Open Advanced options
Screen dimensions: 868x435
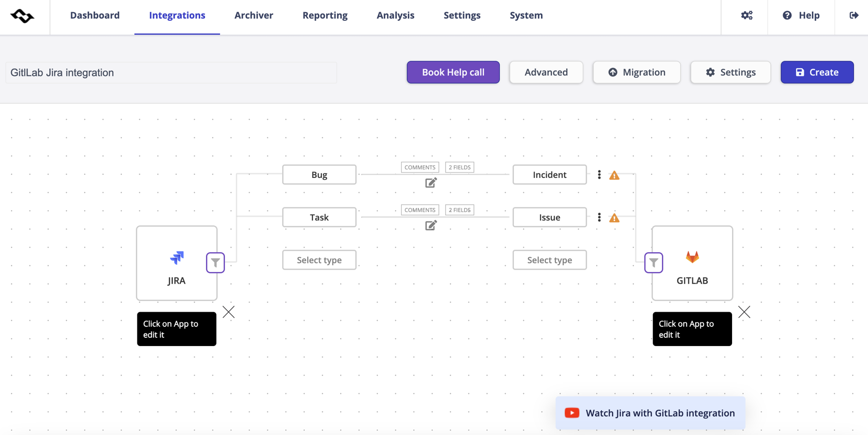pyautogui.click(x=546, y=72)
